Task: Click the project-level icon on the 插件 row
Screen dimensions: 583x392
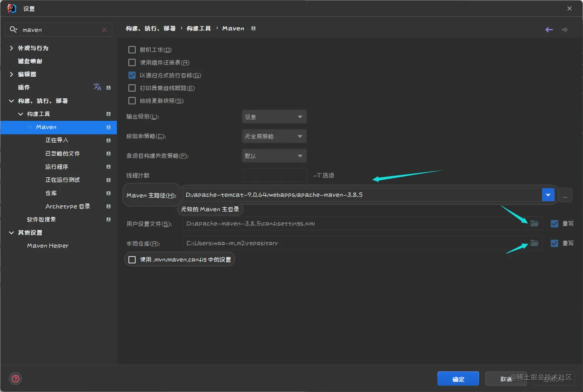Action: [x=108, y=87]
